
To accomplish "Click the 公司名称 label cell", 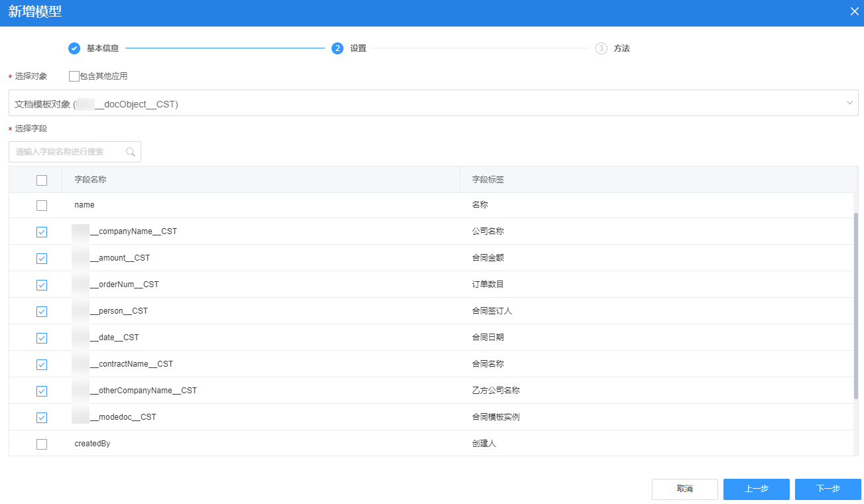I will (488, 231).
